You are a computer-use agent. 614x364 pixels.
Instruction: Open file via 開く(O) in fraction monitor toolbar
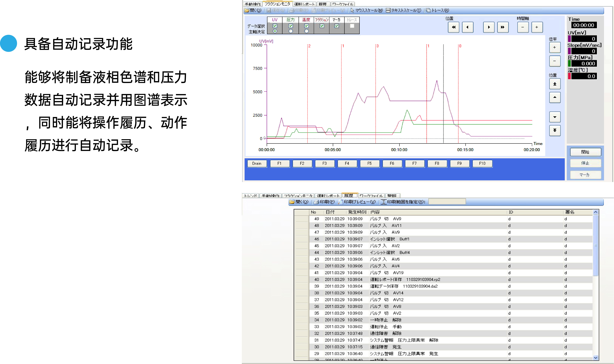click(x=253, y=10)
